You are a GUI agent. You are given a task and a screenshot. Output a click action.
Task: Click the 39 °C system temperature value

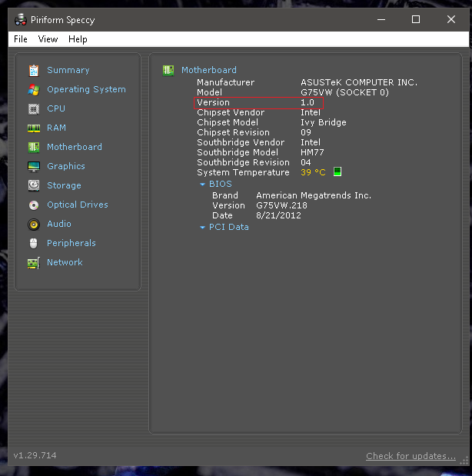[x=313, y=172]
